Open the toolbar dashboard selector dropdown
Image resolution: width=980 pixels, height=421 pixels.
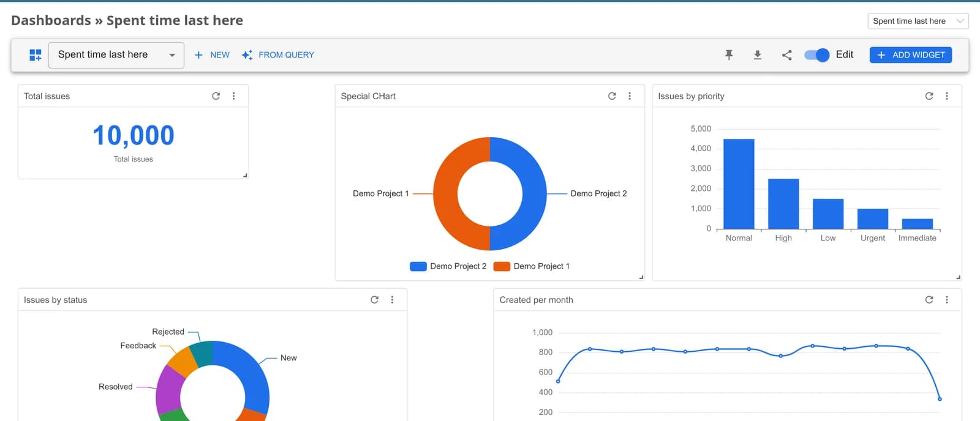pos(116,55)
